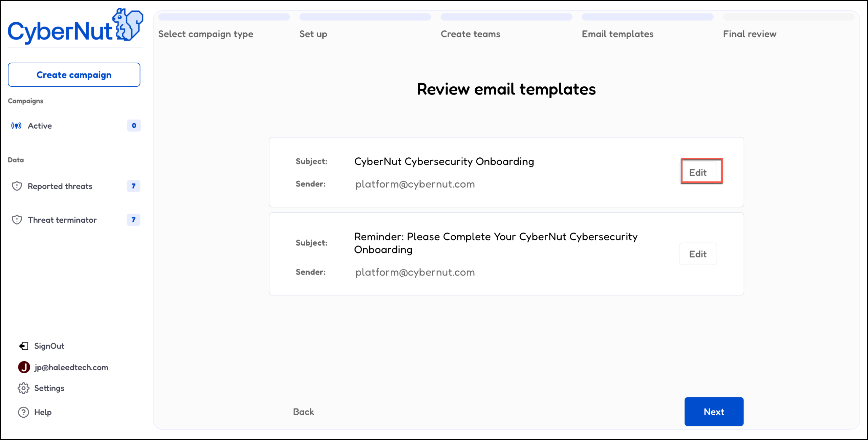Open the jp@haleedtech.com account entry

[71, 368]
